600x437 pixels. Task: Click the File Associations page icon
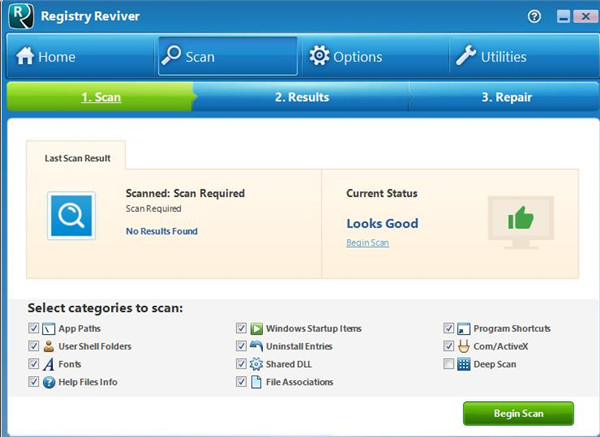click(256, 382)
